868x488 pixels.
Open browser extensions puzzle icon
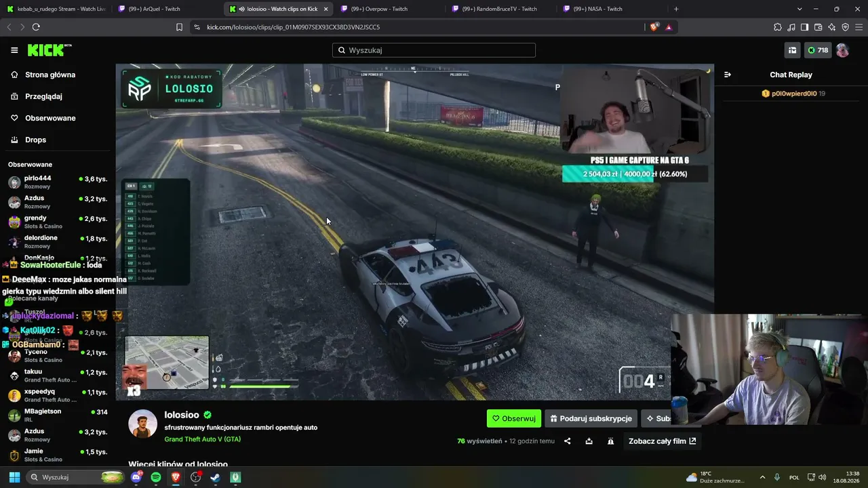tap(777, 27)
